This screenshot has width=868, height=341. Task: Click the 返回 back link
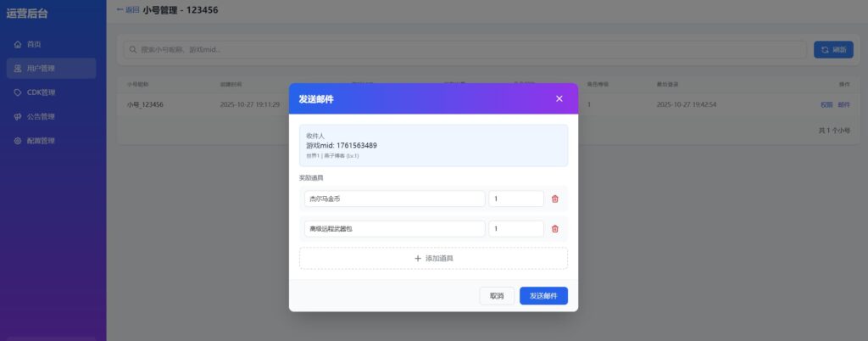point(128,9)
